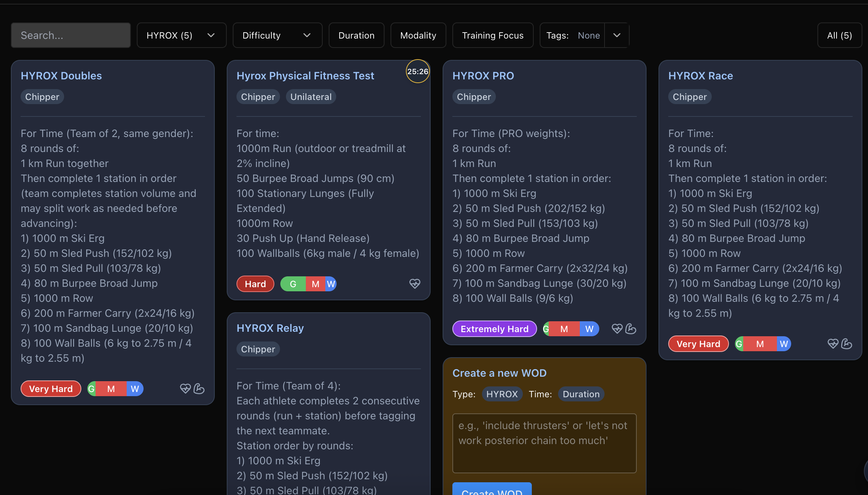Click the Hard badge on Fitness Test card
This screenshot has width=868, height=495.
(255, 284)
